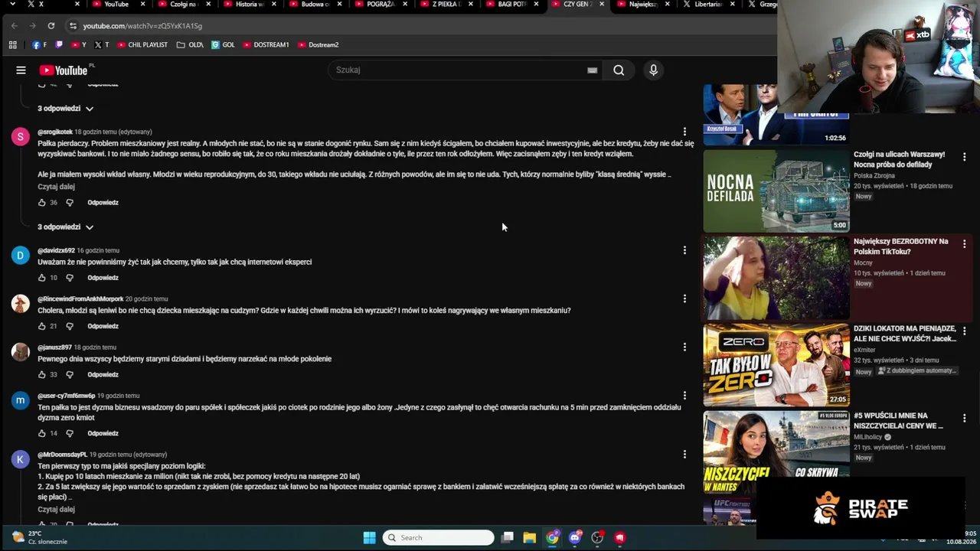Go to the YouTube home logo

pyautogui.click(x=64, y=70)
